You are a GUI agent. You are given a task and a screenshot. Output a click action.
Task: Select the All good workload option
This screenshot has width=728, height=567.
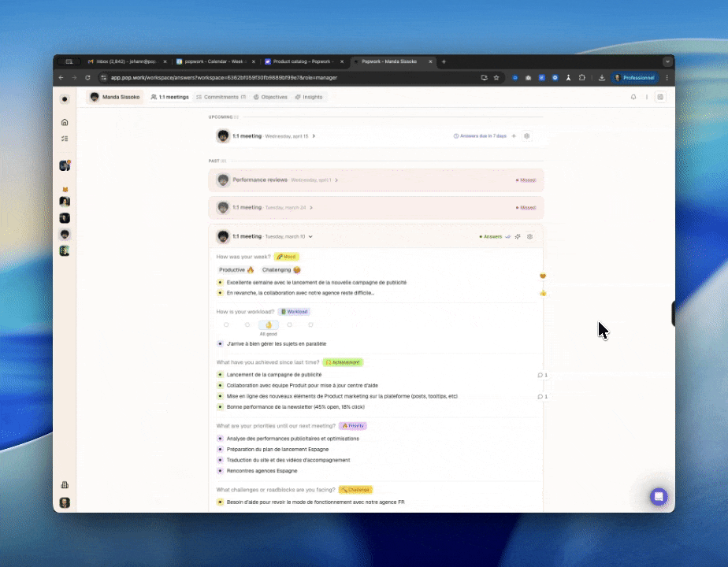(x=269, y=324)
